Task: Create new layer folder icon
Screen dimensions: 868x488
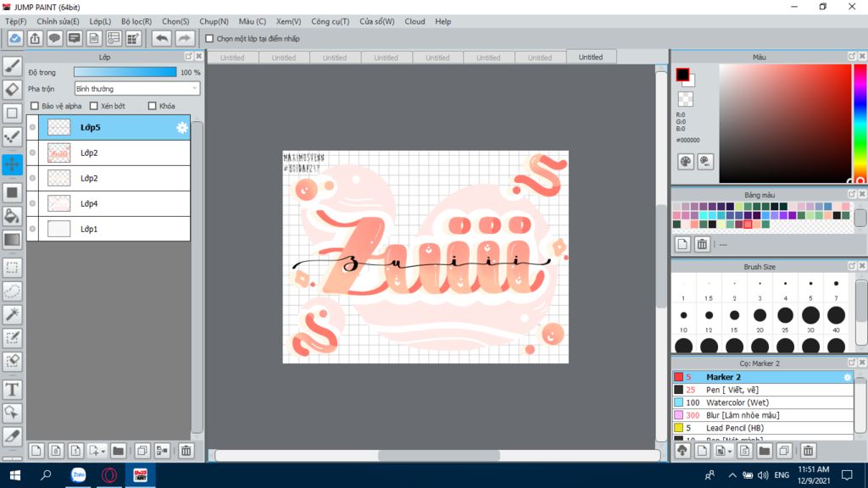Action: (x=118, y=451)
